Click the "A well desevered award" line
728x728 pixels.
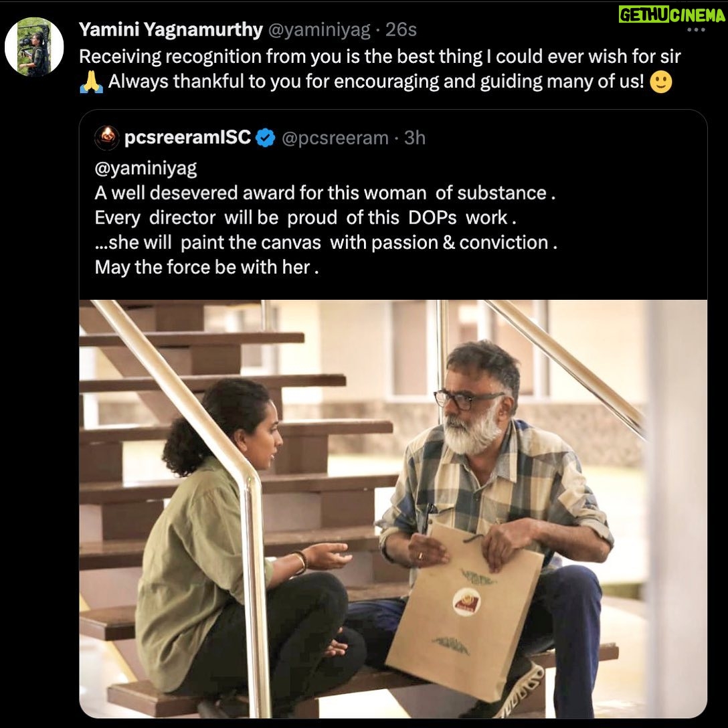pos(325,193)
